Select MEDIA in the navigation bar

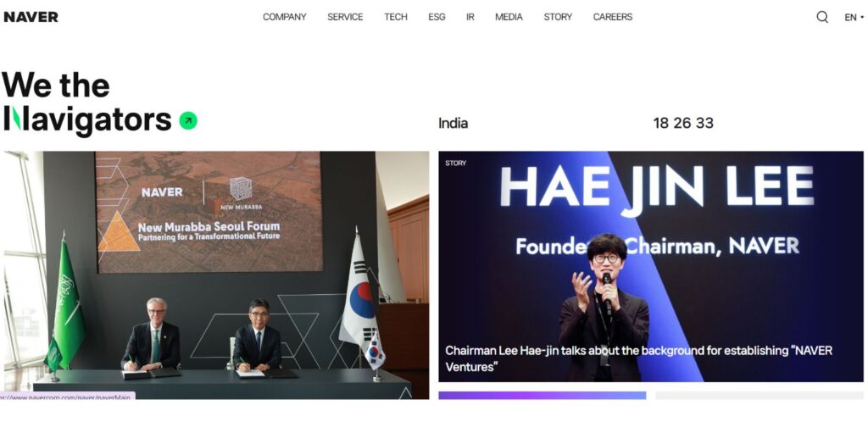[509, 17]
